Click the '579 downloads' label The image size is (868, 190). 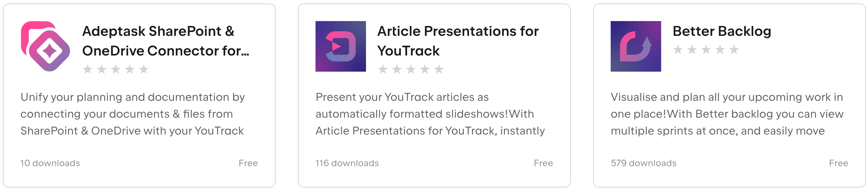point(643,163)
